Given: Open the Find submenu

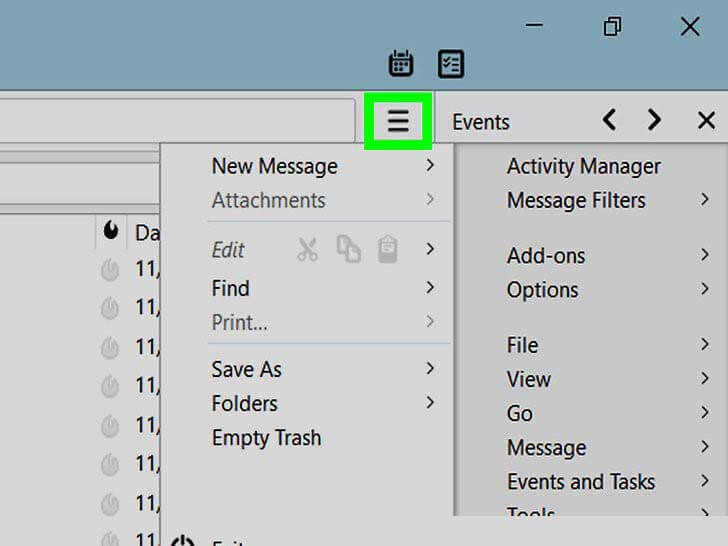Looking at the screenshot, I should [x=324, y=288].
